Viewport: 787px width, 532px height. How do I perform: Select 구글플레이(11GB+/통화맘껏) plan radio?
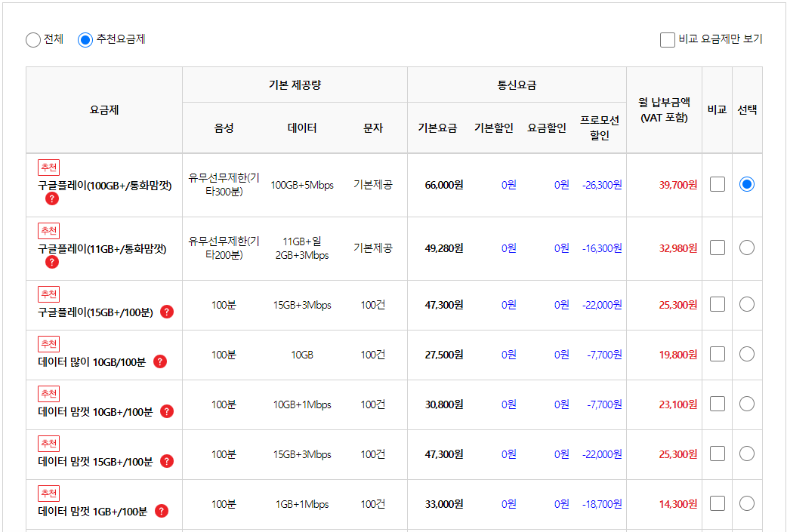(x=746, y=247)
